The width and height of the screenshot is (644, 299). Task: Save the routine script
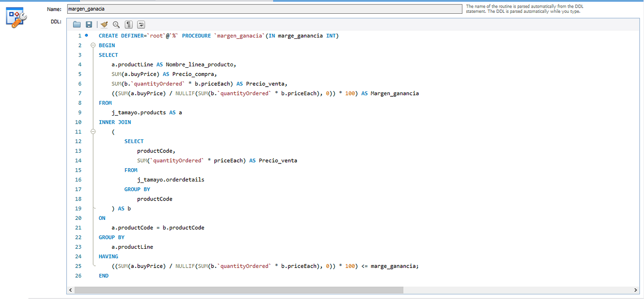89,24
